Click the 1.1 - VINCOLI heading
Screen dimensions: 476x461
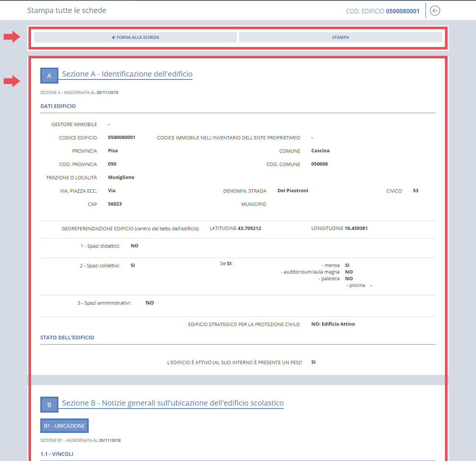tap(57, 454)
